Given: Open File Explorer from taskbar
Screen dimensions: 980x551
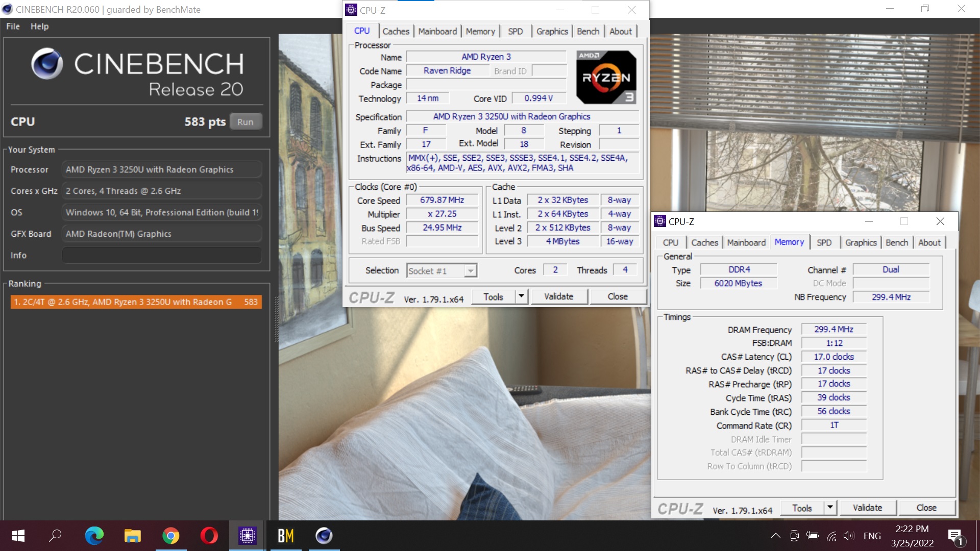Looking at the screenshot, I should [x=132, y=536].
